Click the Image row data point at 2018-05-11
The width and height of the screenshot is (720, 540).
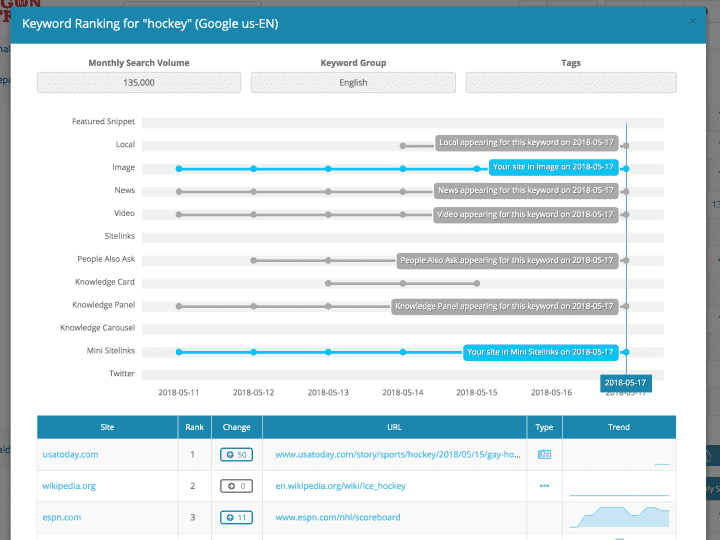pyautogui.click(x=179, y=168)
